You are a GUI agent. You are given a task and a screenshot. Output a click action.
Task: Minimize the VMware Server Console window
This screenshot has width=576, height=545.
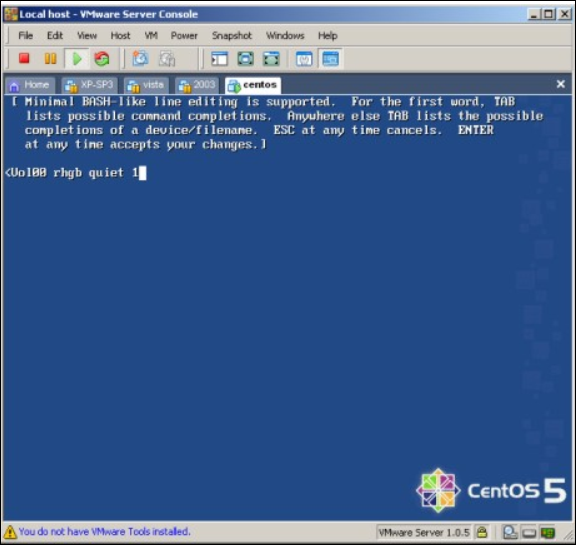534,15
